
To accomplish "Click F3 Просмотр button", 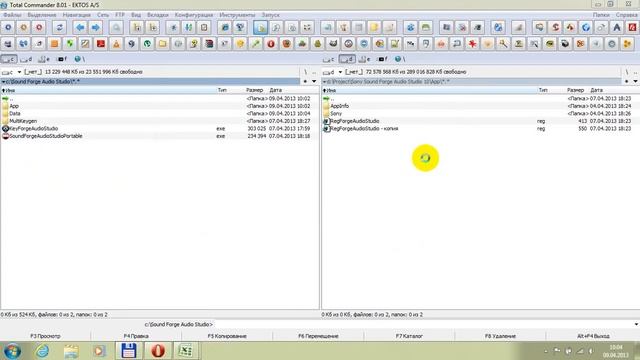I will [x=45, y=336].
